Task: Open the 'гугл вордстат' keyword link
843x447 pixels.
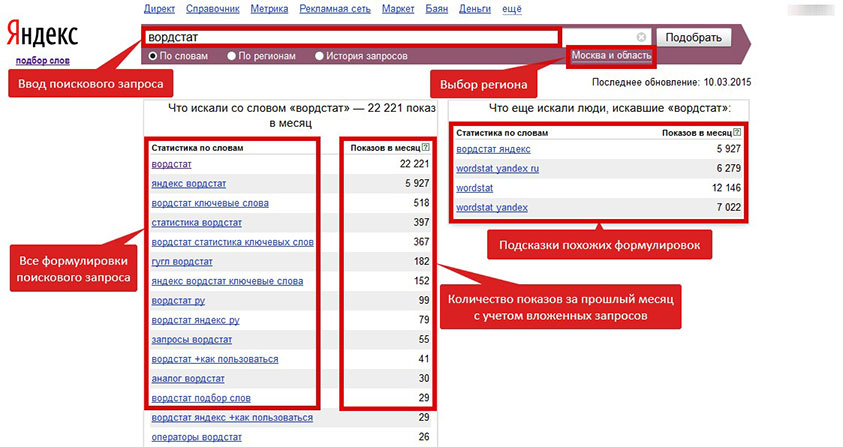Action: point(182,261)
